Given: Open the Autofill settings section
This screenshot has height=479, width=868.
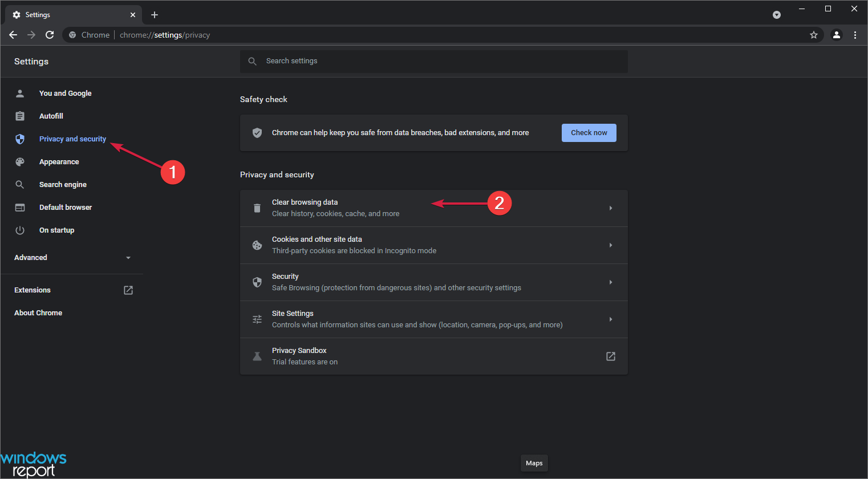Looking at the screenshot, I should (x=51, y=116).
